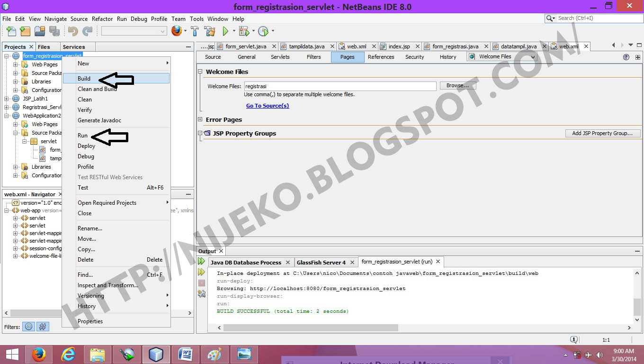The image size is (644, 364).
Task: Click the New Project toolbar icon
Action: [24, 31]
